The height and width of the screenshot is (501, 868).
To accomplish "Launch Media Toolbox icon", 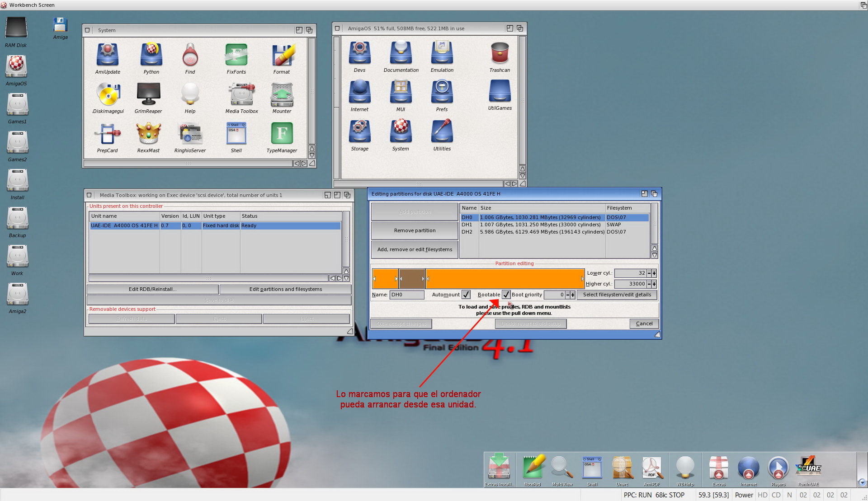I will pyautogui.click(x=242, y=94).
